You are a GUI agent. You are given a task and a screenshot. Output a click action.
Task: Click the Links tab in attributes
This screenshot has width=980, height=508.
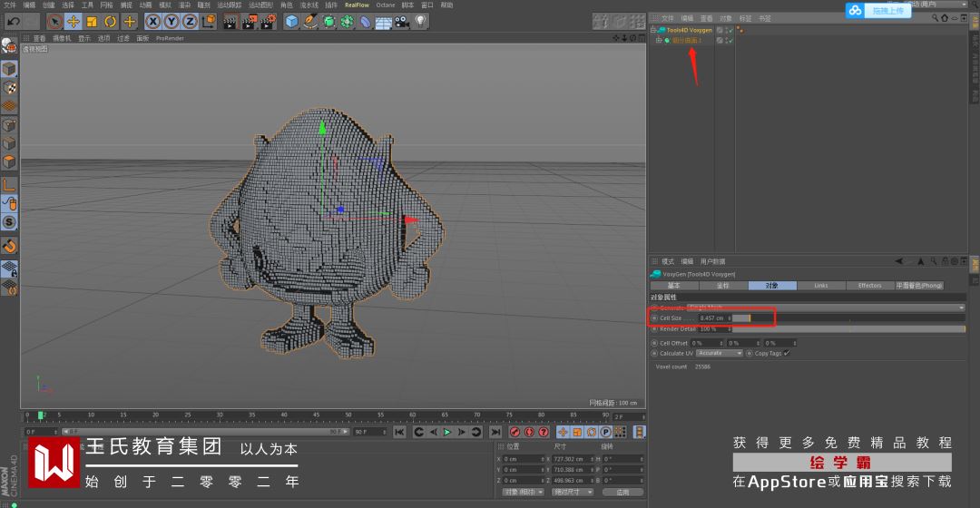tap(820, 286)
